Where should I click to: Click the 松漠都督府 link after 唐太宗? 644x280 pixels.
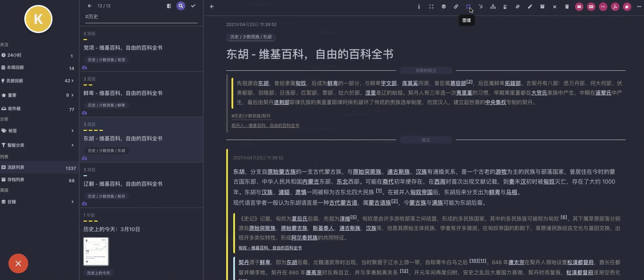coord(580,262)
